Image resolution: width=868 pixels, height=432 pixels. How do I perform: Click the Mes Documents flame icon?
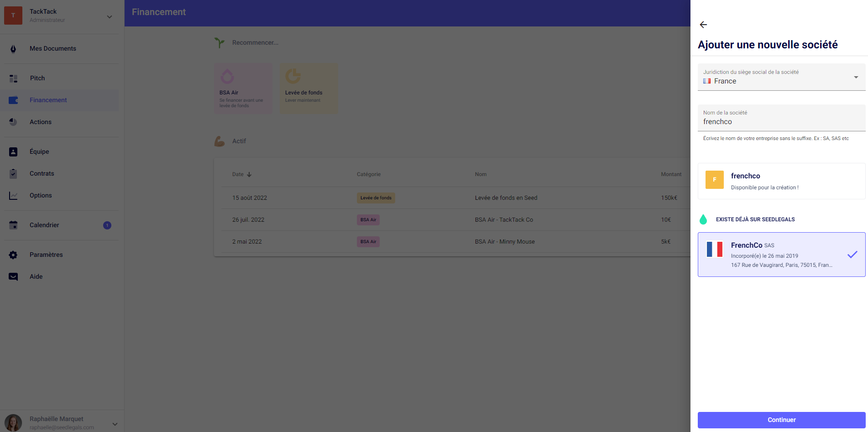(13, 49)
